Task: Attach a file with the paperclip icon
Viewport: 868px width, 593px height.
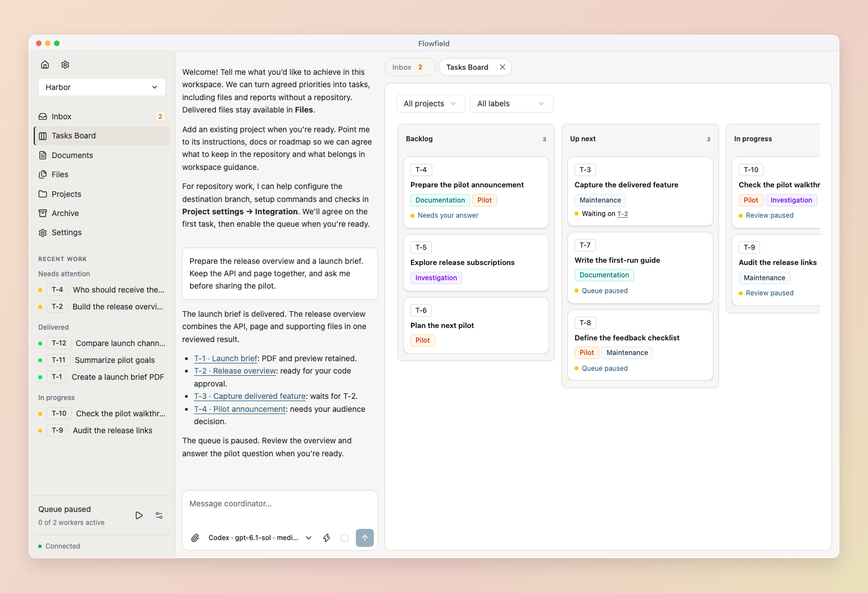Action: click(x=195, y=538)
